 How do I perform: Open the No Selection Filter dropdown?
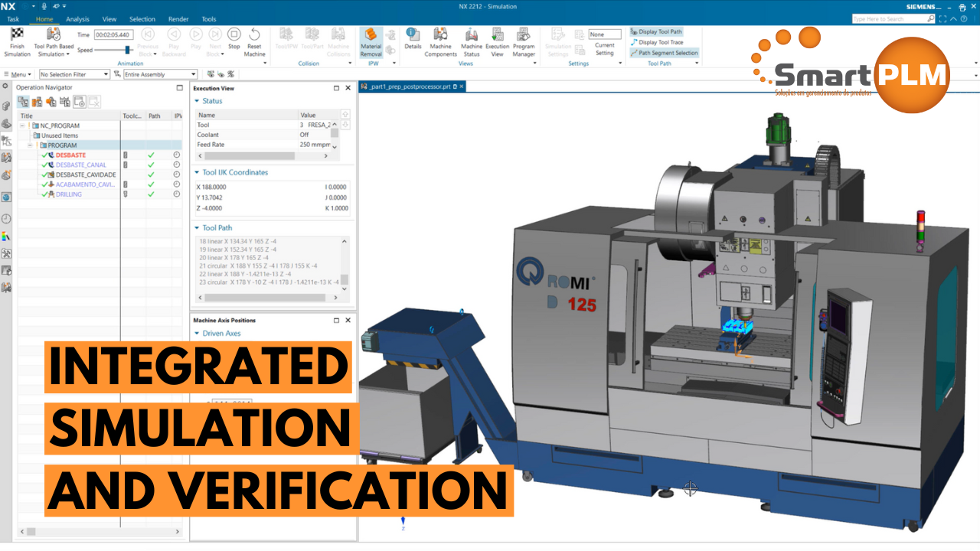pyautogui.click(x=74, y=74)
